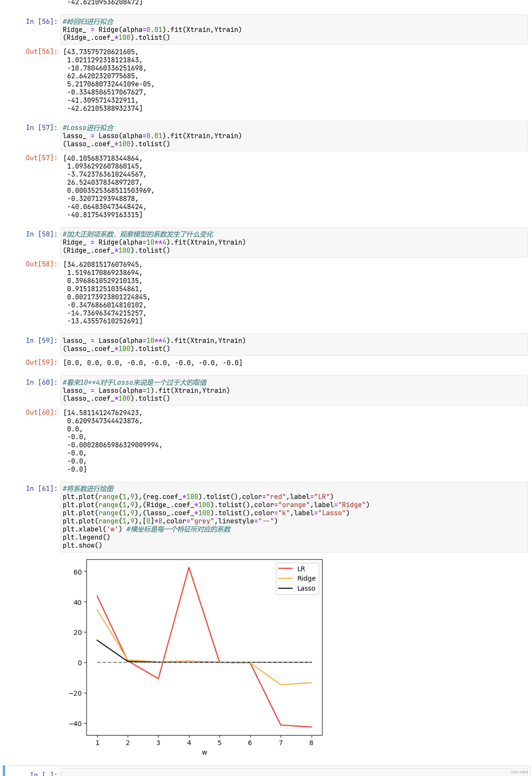Click the x-axis tick label 8
The width and height of the screenshot is (532, 776).
coord(311,743)
